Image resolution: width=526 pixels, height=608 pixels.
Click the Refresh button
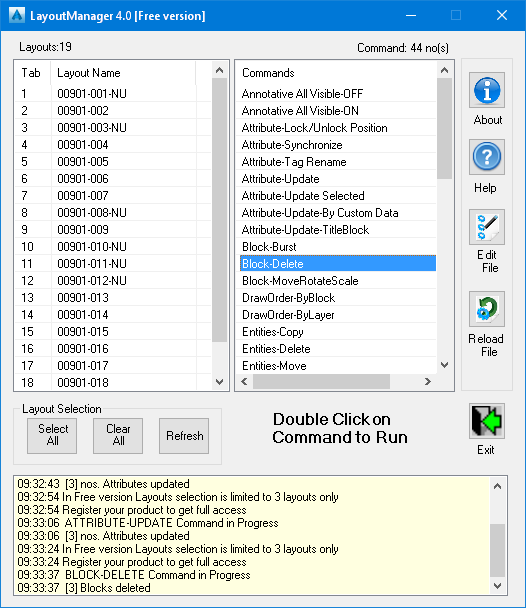click(x=184, y=435)
